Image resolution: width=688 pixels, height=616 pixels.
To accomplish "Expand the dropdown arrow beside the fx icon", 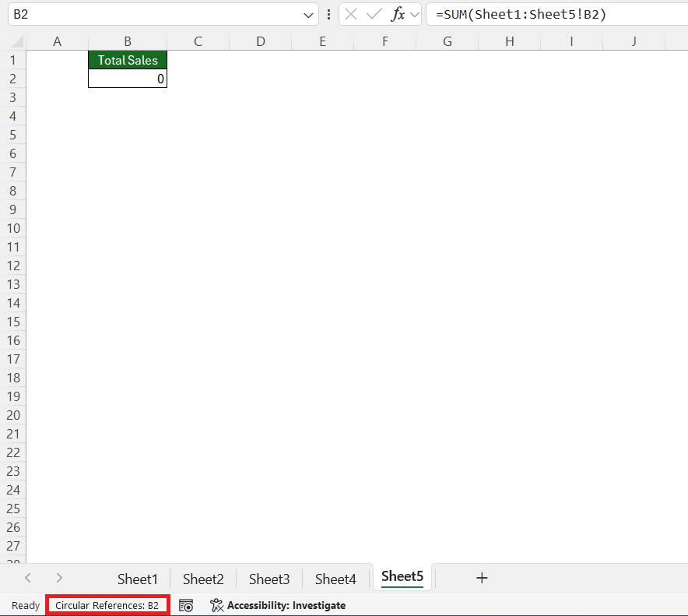I will point(415,15).
